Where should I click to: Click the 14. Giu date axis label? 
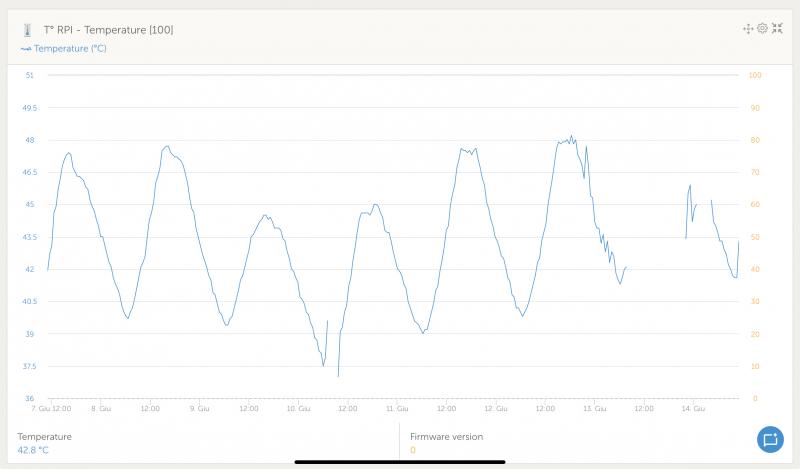693,408
